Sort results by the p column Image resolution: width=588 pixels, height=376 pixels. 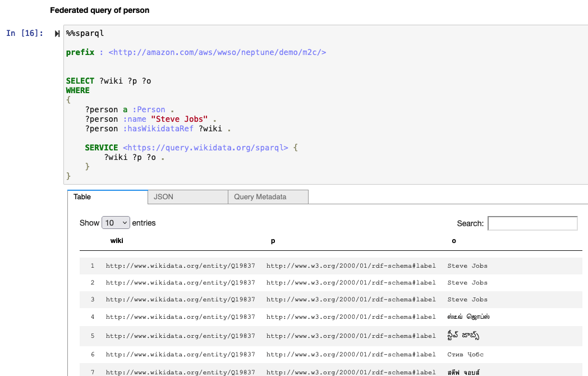273,240
